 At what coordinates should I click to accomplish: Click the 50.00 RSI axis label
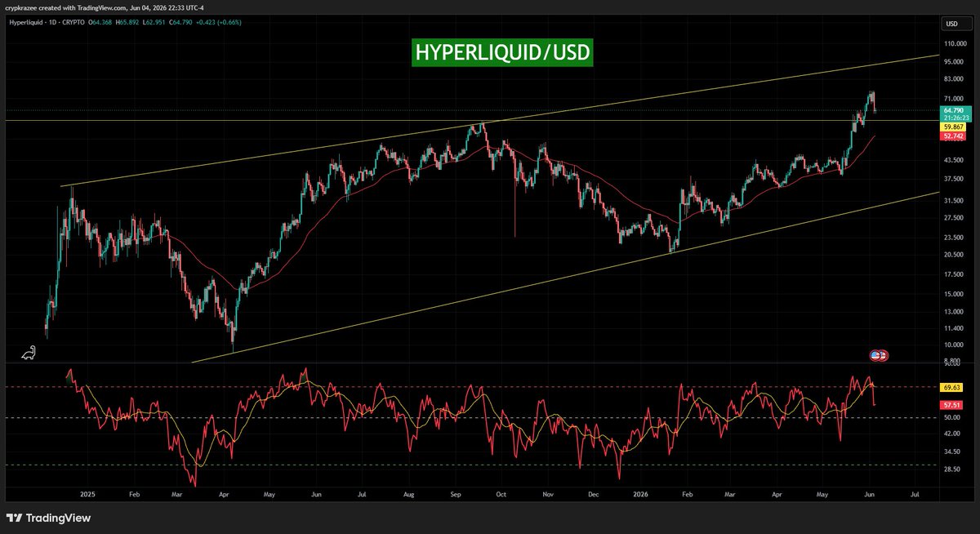coord(952,417)
